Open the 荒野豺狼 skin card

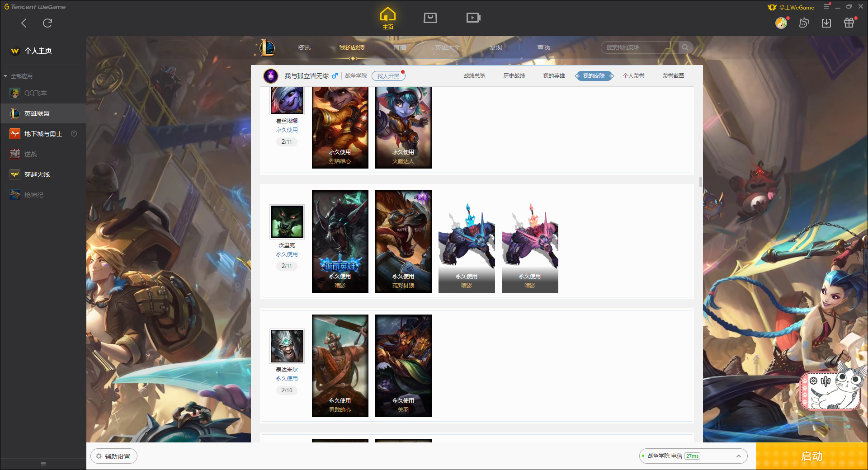coord(403,241)
